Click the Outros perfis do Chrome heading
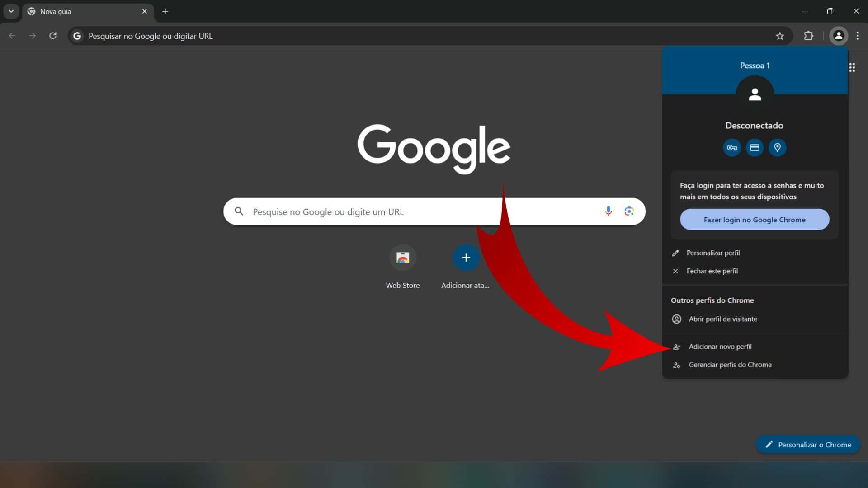The width and height of the screenshot is (868, 488). (x=712, y=300)
